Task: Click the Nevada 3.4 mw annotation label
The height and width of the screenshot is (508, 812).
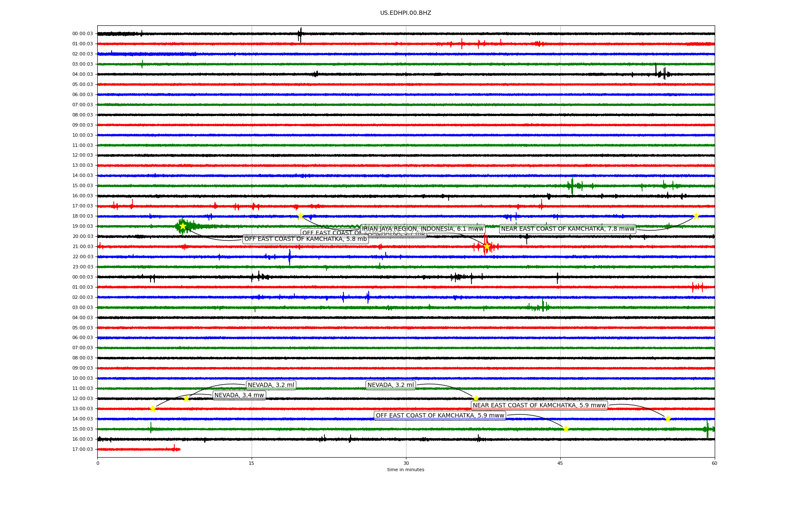Action: coord(239,395)
